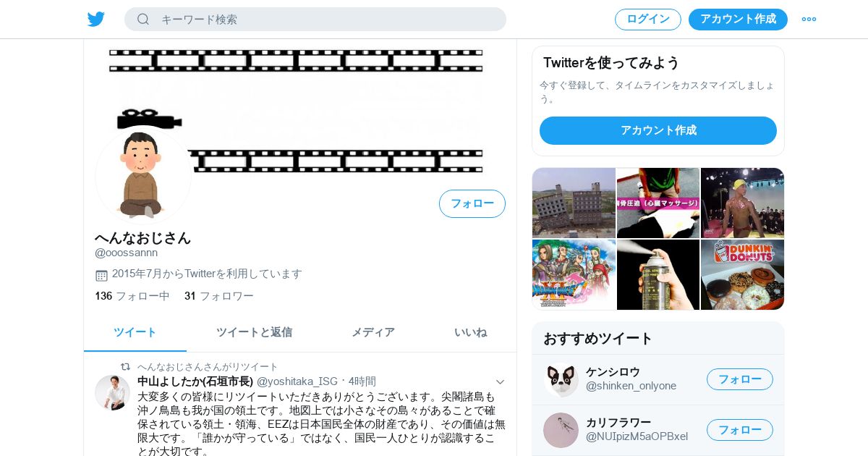This screenshot has height=456, width=868.
Task: Click the ログイン button
Action: (648, 20)
